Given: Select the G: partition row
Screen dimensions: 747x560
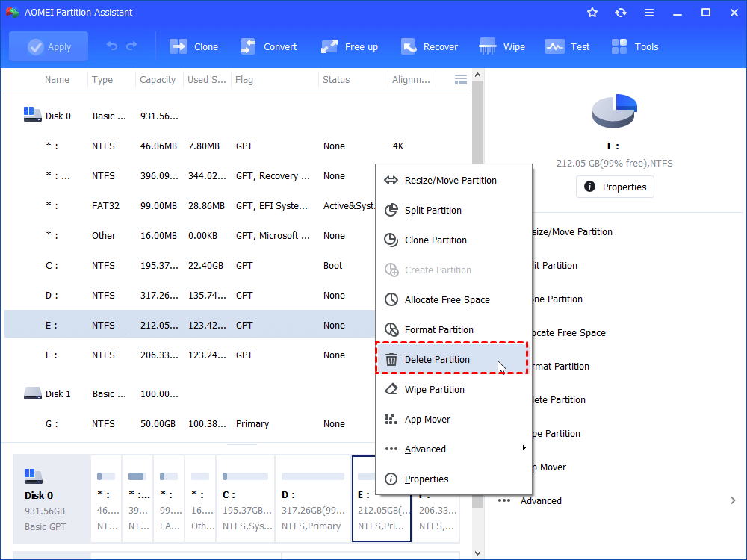Looking at the screenshot, I should pos(190,424).
